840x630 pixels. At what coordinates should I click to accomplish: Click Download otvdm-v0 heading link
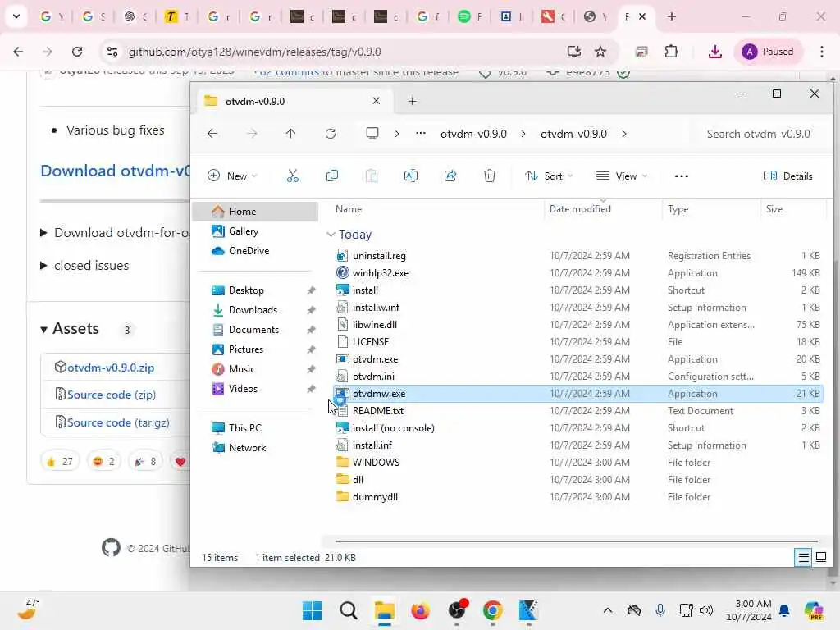point(115,171)
